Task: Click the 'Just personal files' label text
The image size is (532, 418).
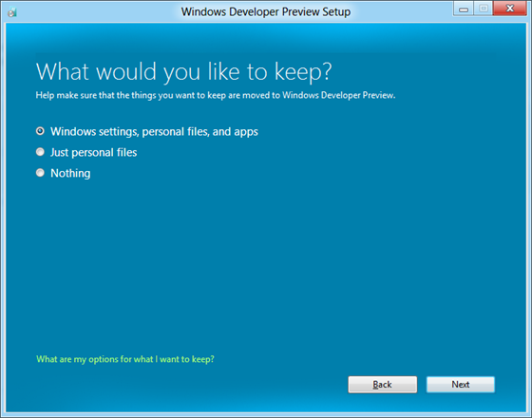Action: pyautogui.click(x=94, y=152)
